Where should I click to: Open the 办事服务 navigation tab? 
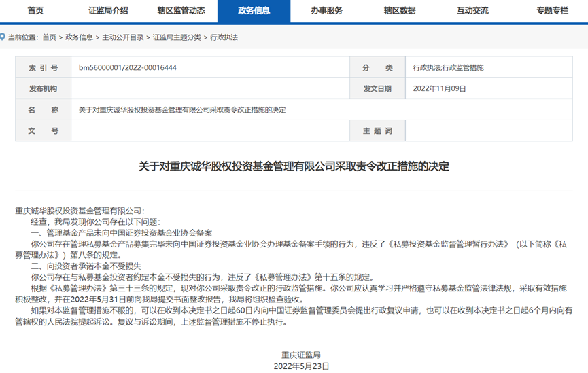[x=326, y=10]
